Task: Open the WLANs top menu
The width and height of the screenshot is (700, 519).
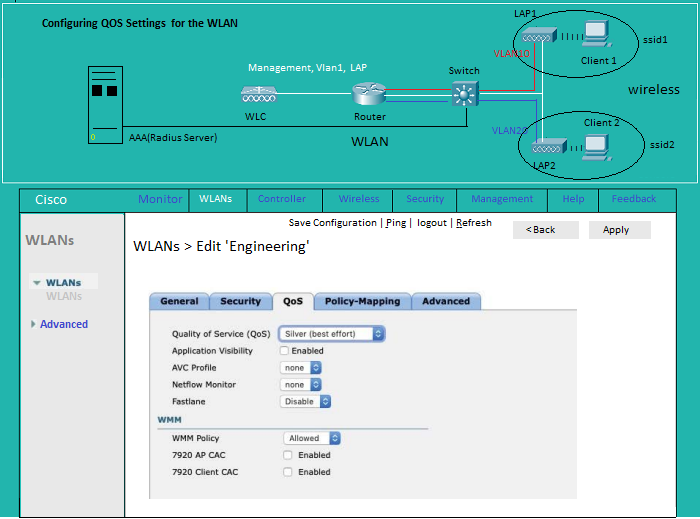Action: point(216,199)
